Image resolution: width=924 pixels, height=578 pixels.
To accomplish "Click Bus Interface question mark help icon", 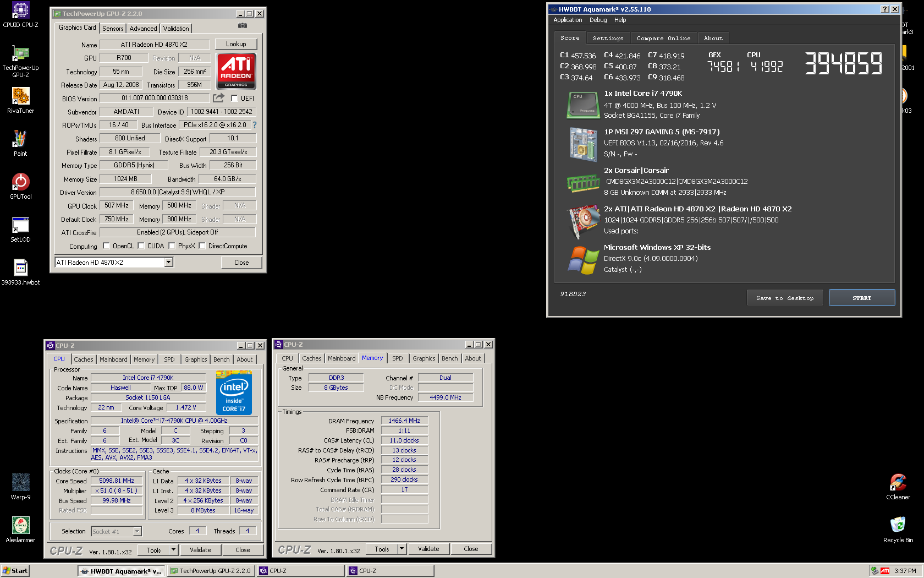I will (255, 125).
